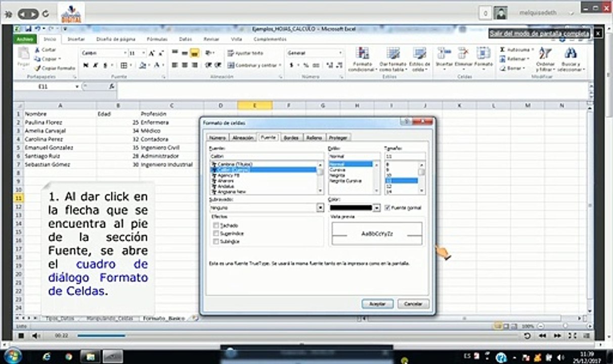
Task: Select Negrita in the Estilo list
Action: tap(337, 175)
